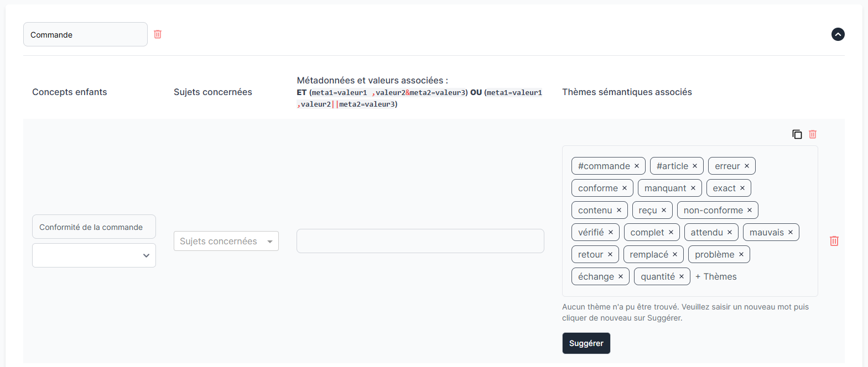Remove the #article theme tag
868x367 pixels.
[695, 166]
